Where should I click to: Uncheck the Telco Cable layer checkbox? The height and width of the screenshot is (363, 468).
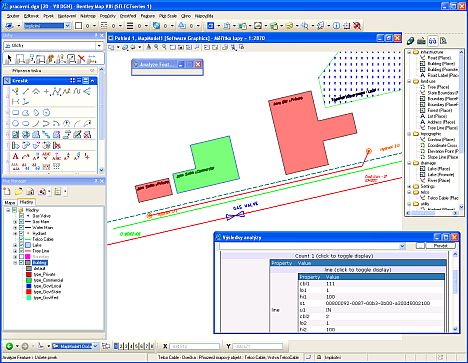click(22, 239)
